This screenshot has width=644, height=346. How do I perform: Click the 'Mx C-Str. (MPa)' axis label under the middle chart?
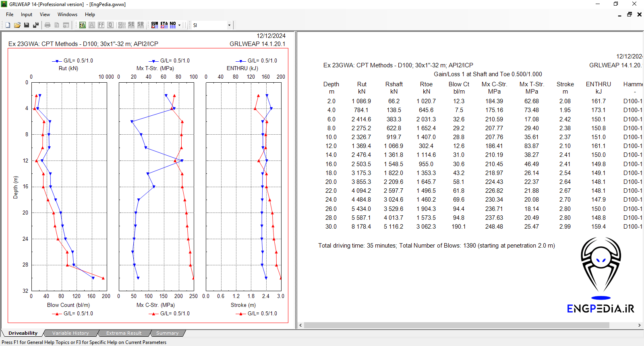tap(155, 305)
